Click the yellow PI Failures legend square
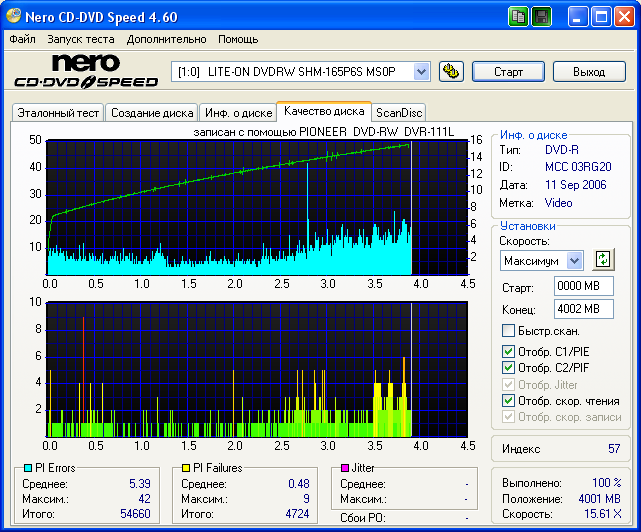The height and width of the screenshot is (532, 641). [186, 468]
